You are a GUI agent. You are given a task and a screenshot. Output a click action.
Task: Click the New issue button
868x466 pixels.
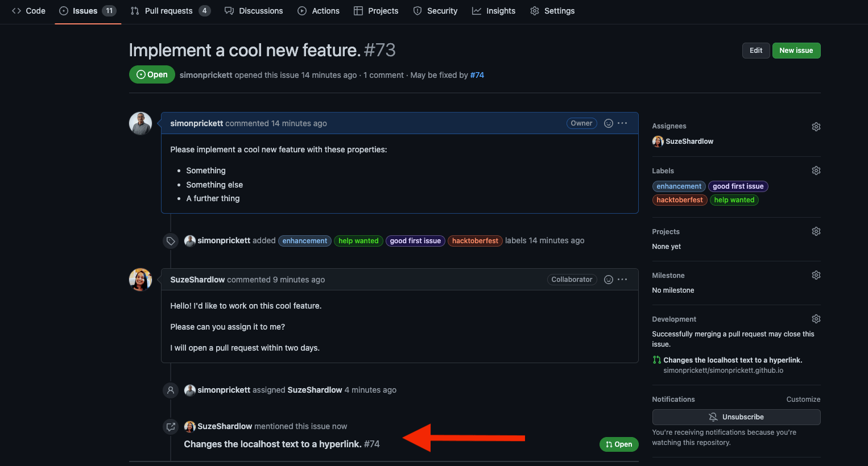(796, 51)
